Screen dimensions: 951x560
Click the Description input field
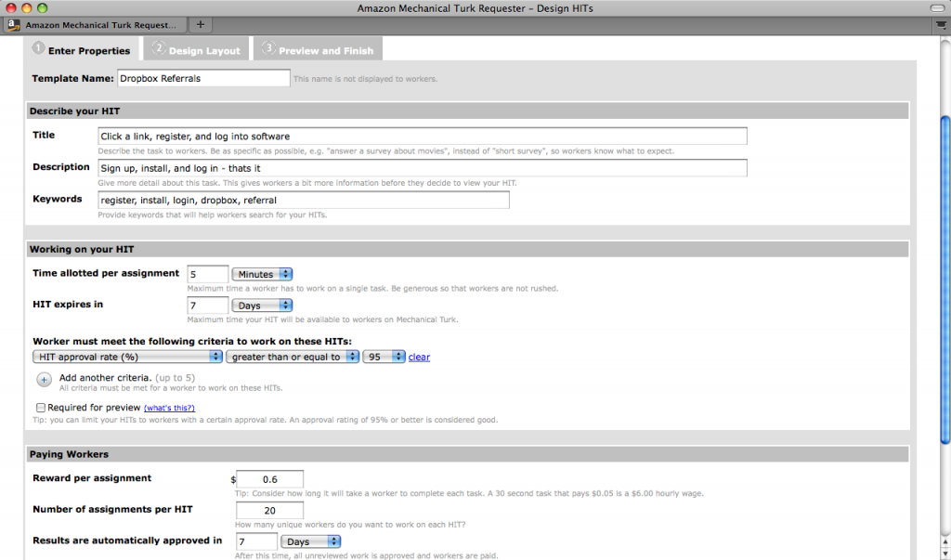click(x=423, y=168)
